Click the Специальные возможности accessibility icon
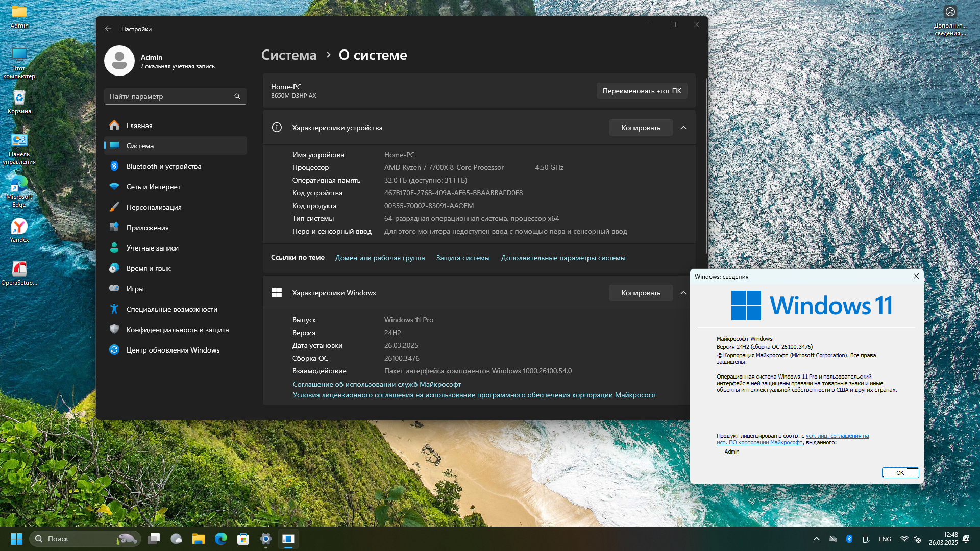Image resolution: width=980 pixels, height=551 pixels. point(114,309)
